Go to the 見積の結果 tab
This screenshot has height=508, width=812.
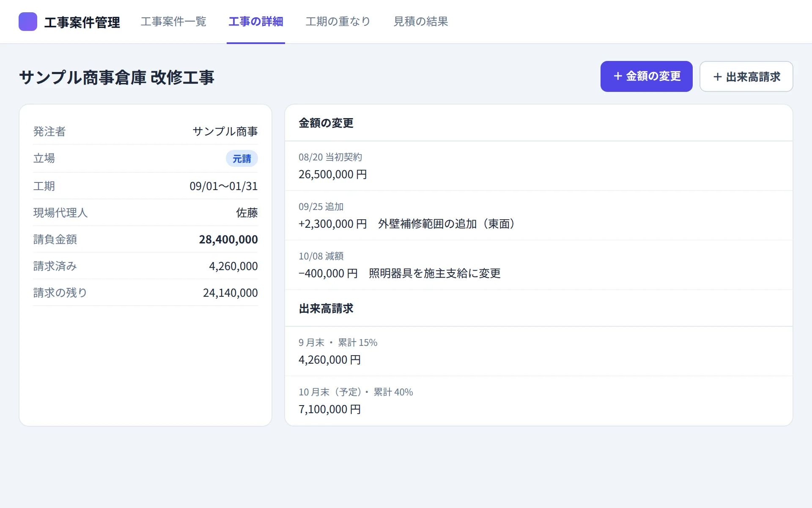click(421, 22)
